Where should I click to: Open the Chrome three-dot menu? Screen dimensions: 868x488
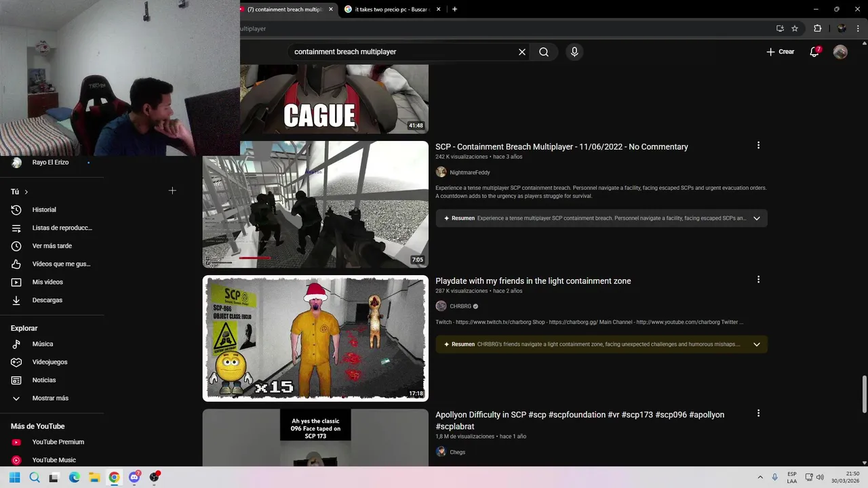[x=858, y=28]
